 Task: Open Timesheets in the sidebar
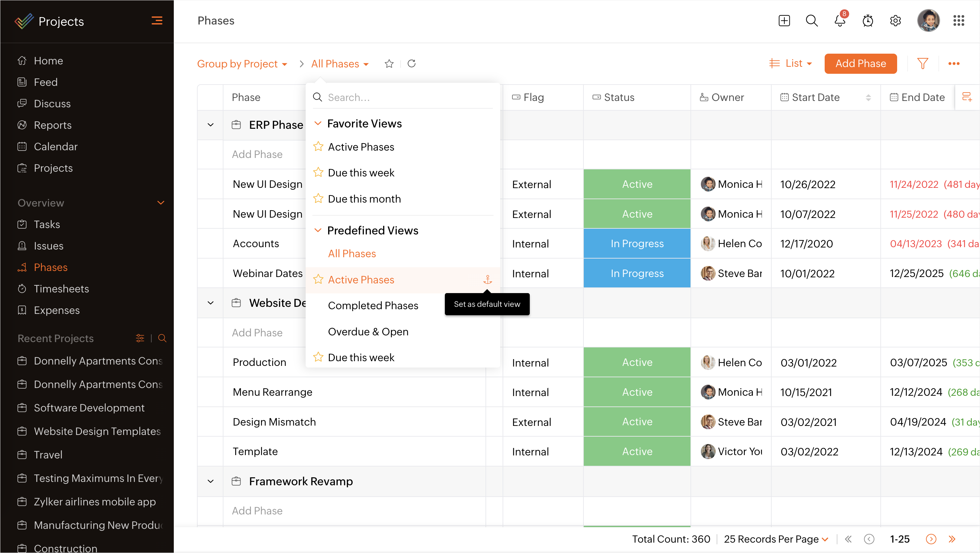pos(61,289)
